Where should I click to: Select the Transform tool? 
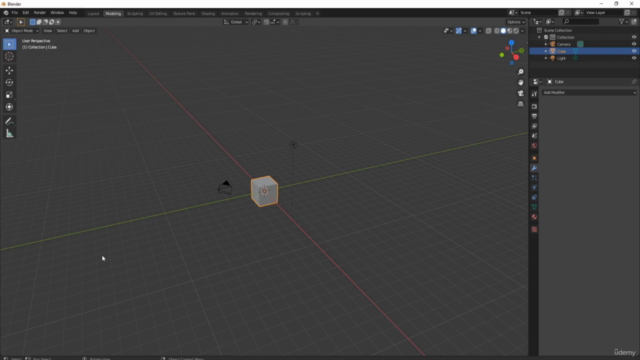pos(9,107)
